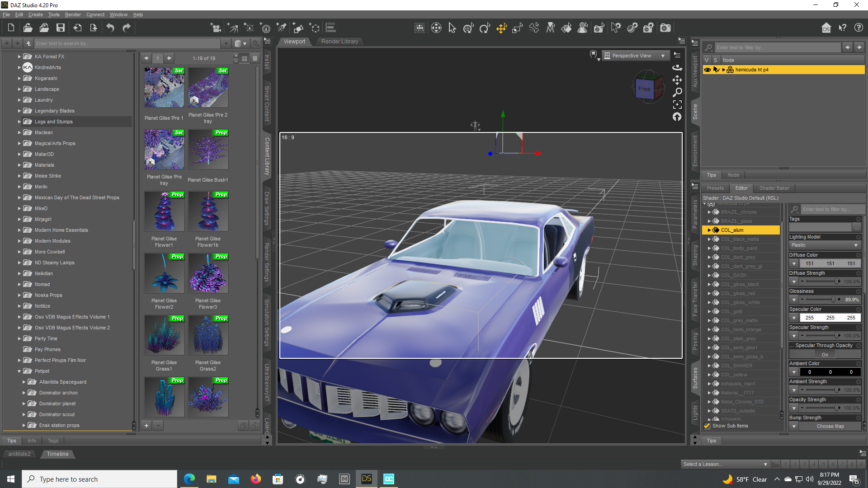Open the Lighting Model Plastic dropdown
Image resolution: width=868 pixels, height=488 pixels.
tap(824, 245)
